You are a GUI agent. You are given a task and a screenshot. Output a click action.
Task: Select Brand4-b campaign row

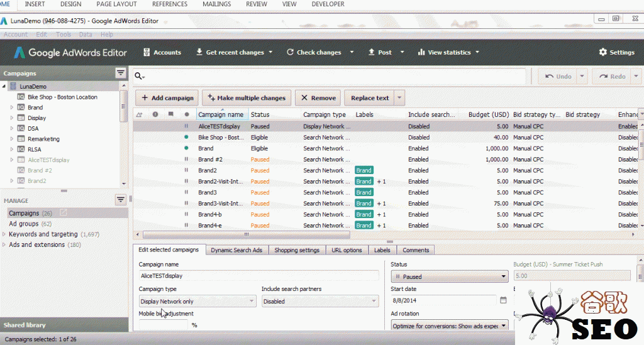click(386, 214)
